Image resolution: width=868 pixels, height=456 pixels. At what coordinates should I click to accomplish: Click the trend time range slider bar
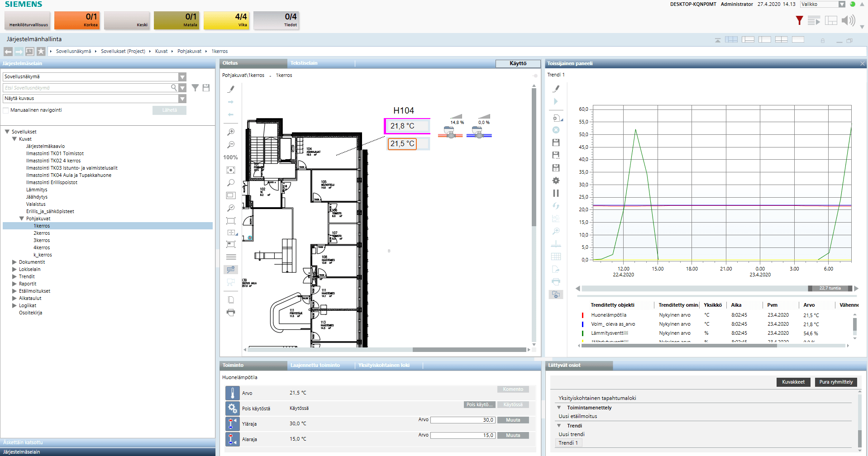tap(830, 289)
